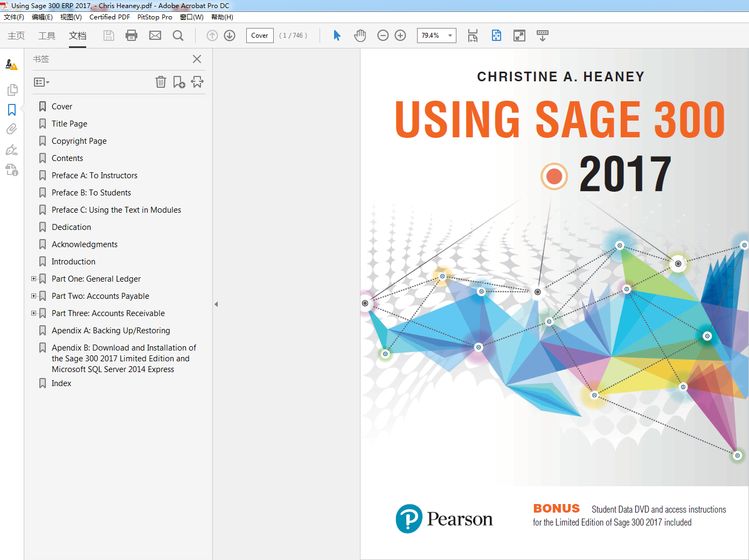Open the Certified PDF menu
Image resolution: width=749 pixels, height=560 pixels.
tap(109, 17)
